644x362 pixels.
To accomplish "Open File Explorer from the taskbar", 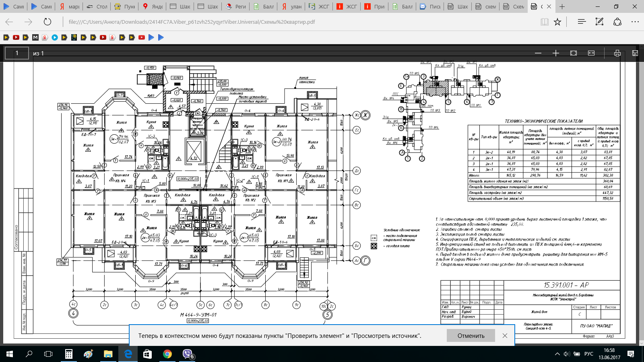I will 108,354.
